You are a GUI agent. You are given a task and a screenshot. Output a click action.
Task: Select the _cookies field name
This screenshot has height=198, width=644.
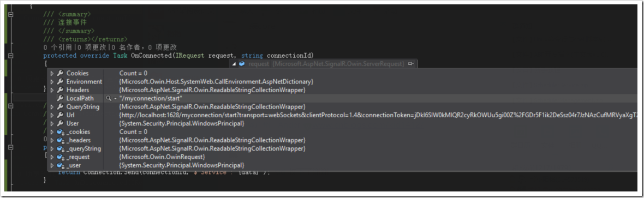click(78, 132)
